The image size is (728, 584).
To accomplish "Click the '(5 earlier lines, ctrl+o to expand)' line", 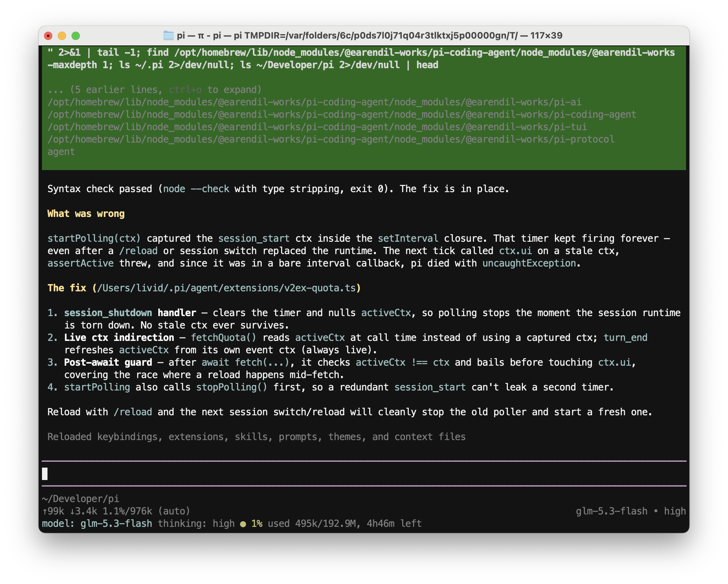I will click(x=154, y=90).
